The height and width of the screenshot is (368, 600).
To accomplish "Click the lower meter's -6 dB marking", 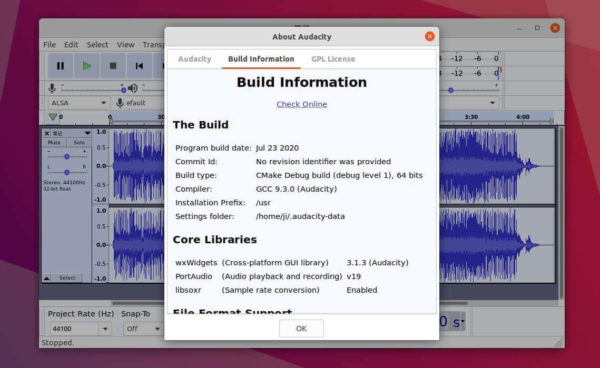I will 477,73.
